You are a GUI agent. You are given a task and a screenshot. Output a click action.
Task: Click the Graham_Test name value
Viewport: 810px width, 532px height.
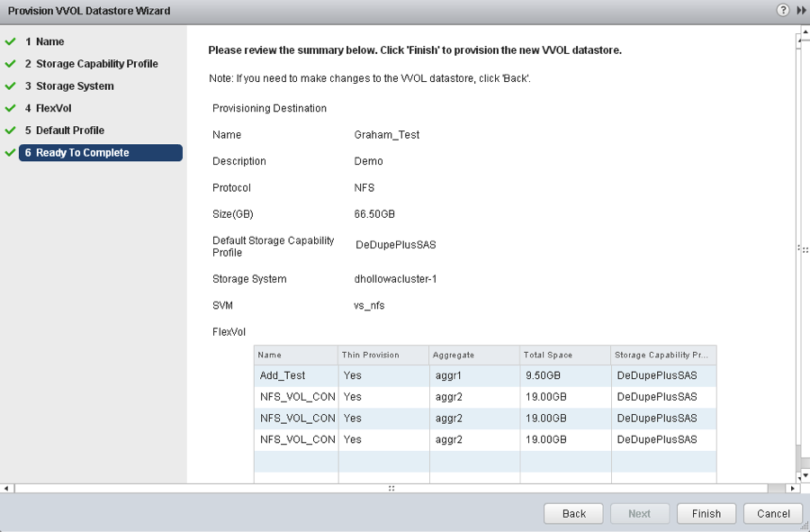click(x=387, y=135)
